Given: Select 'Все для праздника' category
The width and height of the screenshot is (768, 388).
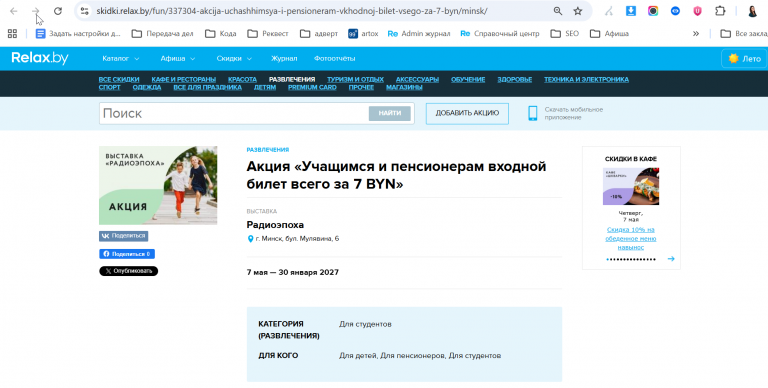Looking at the screenshot, I should pos(208,87).
